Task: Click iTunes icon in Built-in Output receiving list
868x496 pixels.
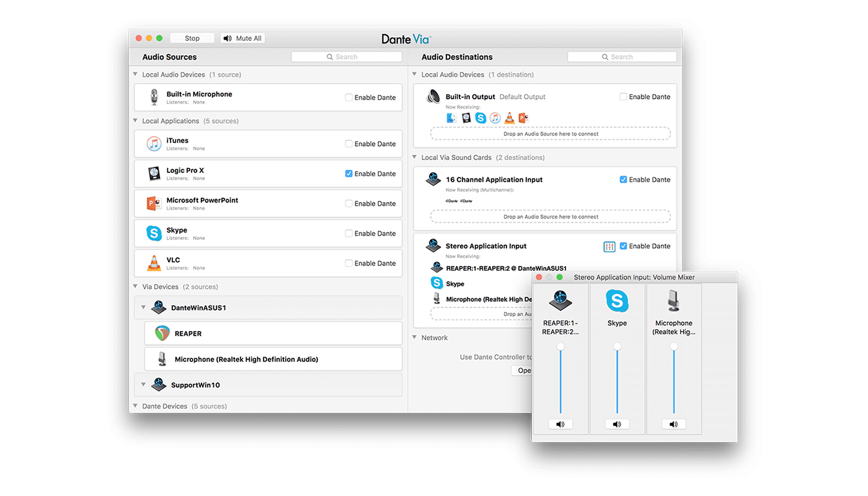Action: pyautogui.click(x=495, y=118)
